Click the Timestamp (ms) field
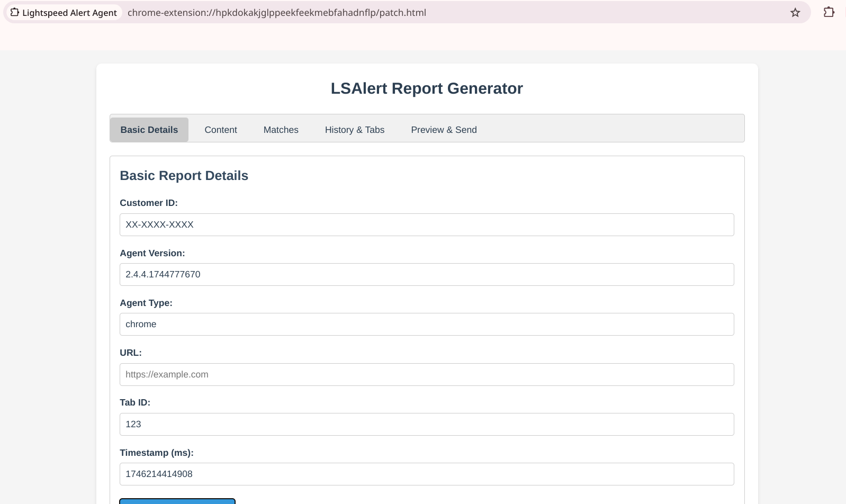This screenshot has width=846, height=504. pyautogui.click(x=427, y=474)
